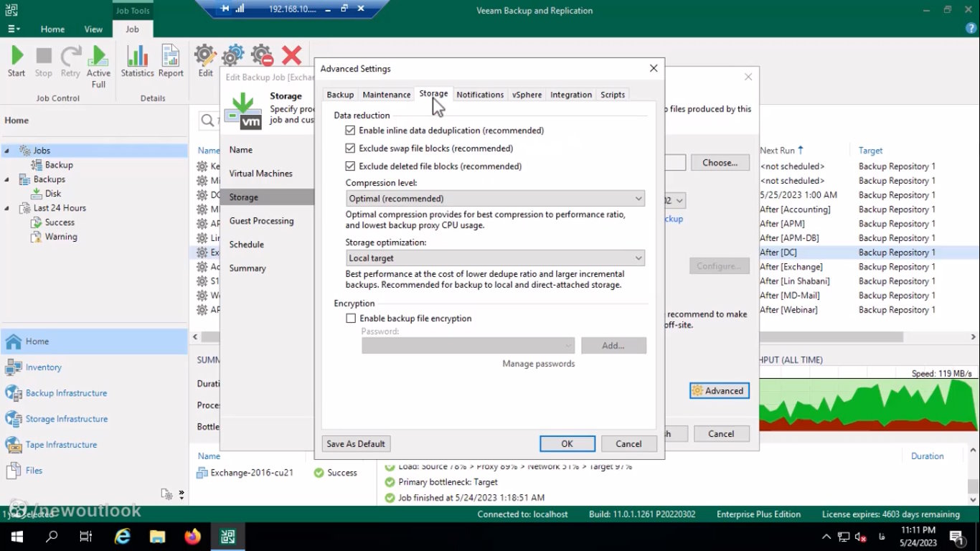Select Backup under Jobs tree
980x551 pixels.
tap(52, 165)
